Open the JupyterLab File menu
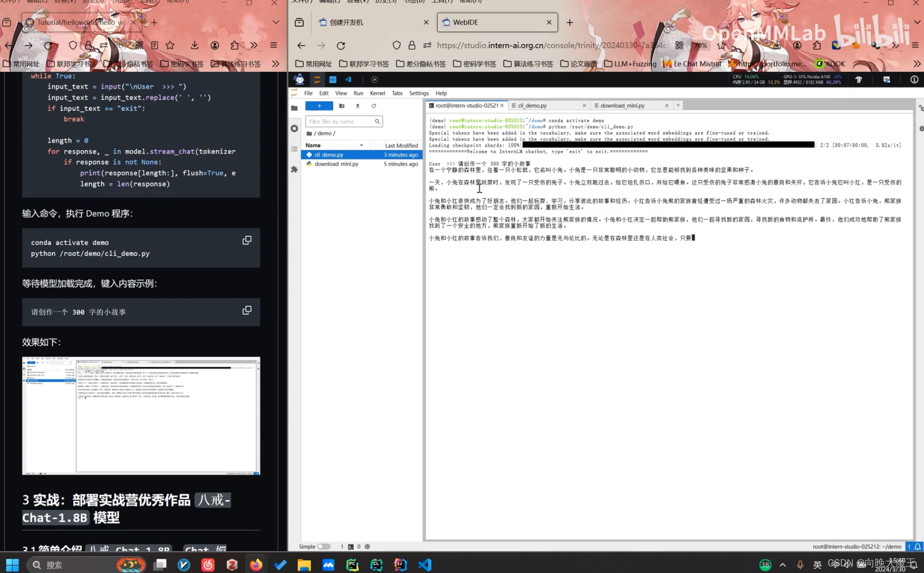Image resolution: width=924 pixels, height=573 pixels. (x=308, y=93)
